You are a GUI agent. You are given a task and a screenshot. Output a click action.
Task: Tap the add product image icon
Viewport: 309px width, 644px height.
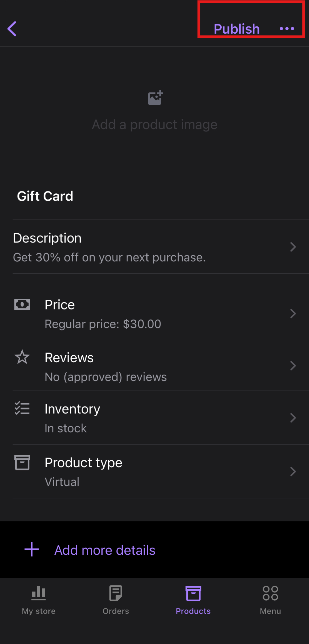pyautogui.click(x=155, y=98)
